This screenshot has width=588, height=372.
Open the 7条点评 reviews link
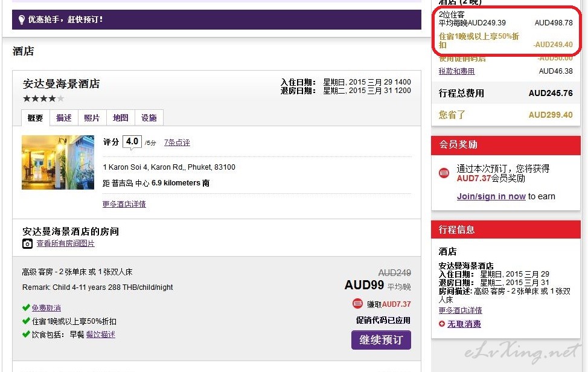point(177,143)
